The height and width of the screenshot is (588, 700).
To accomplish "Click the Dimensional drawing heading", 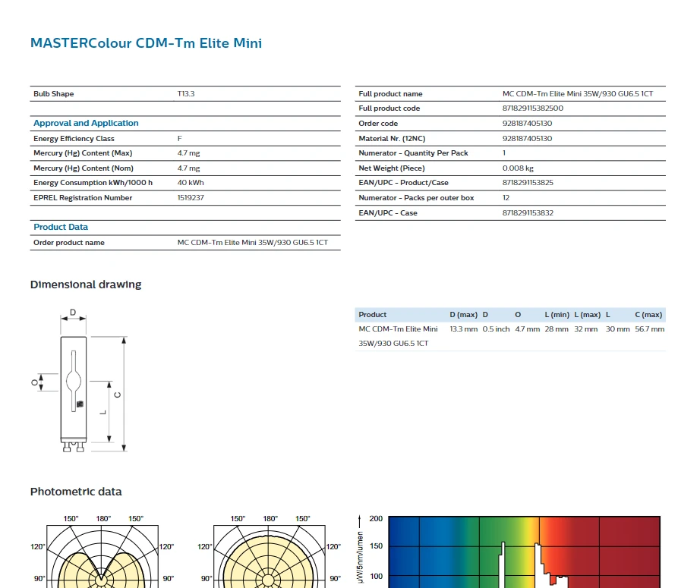I will coord(86,285).
